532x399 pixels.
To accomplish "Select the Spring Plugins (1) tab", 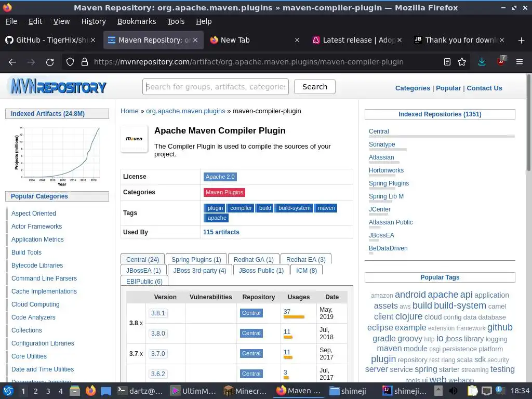I will click(196, 260).
